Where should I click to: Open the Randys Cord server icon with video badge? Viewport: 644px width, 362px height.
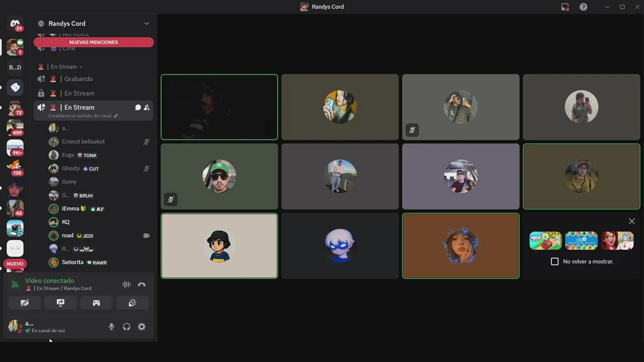click(x=15, y=47)
